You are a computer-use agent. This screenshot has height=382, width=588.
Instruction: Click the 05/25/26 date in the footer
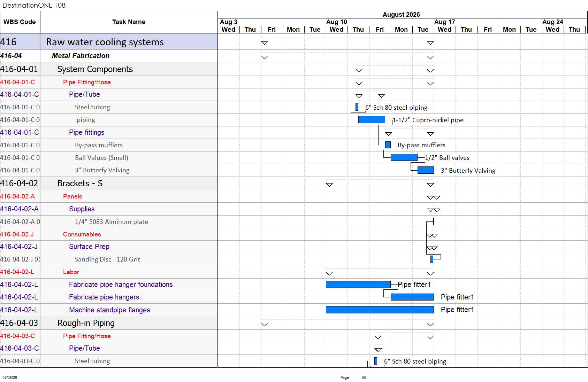pyautogui.click(x=10, y=377)
